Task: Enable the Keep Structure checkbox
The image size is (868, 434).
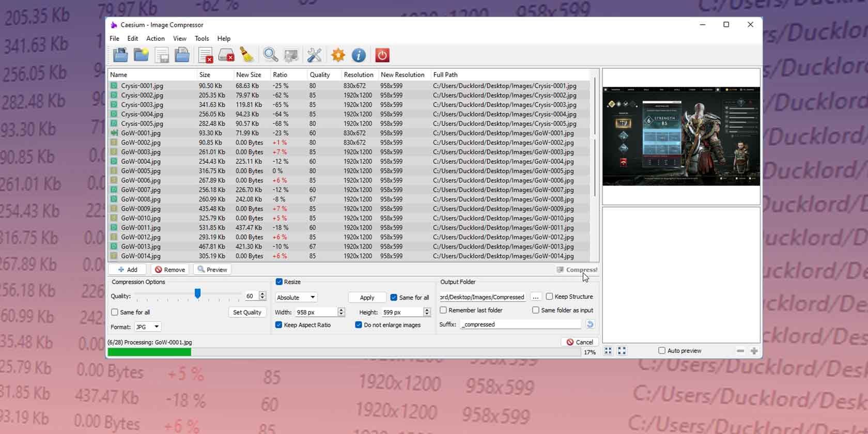Action: 549,297
